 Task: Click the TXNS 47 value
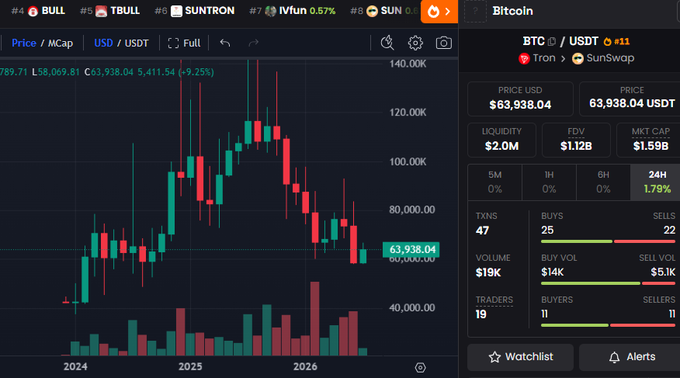click(482, 231)
